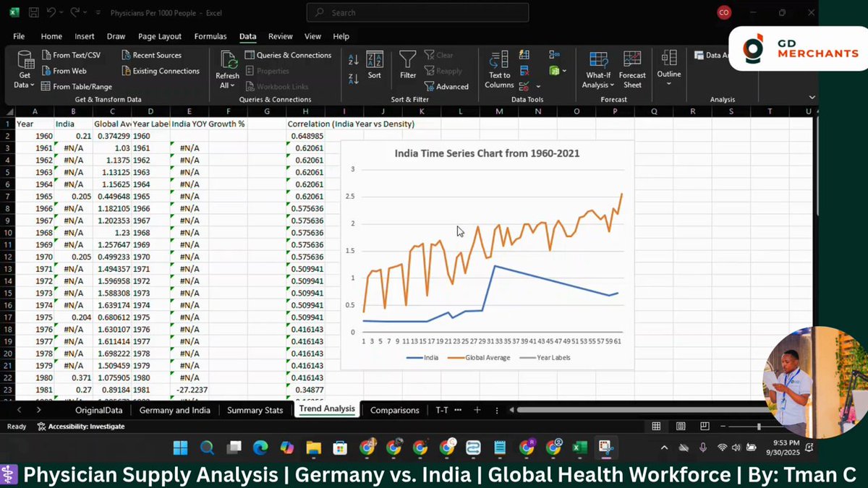Open Queries & Connections pane
The height and width of the screenshot is (488, 868).
[288, 55]
